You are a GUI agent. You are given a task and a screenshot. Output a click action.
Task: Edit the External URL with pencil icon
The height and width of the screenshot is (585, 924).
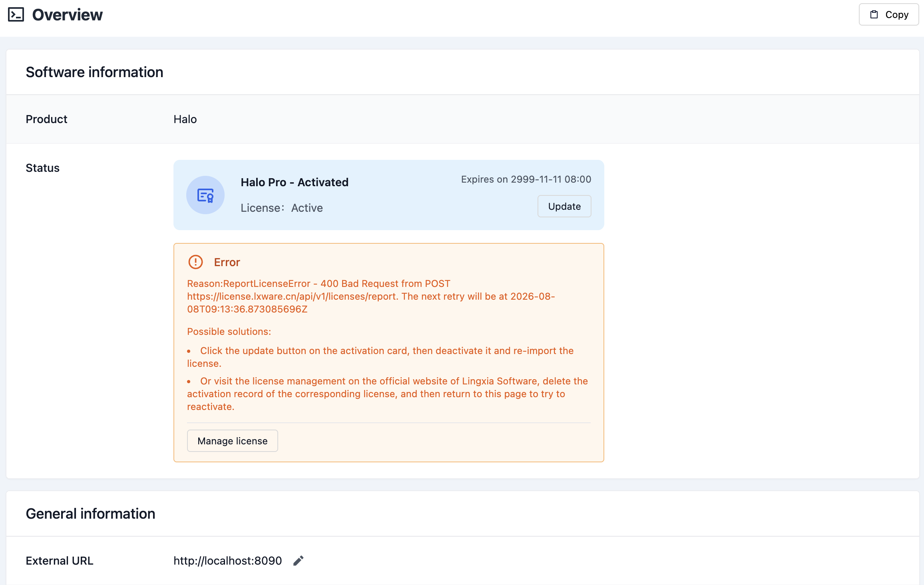(299, 561)
